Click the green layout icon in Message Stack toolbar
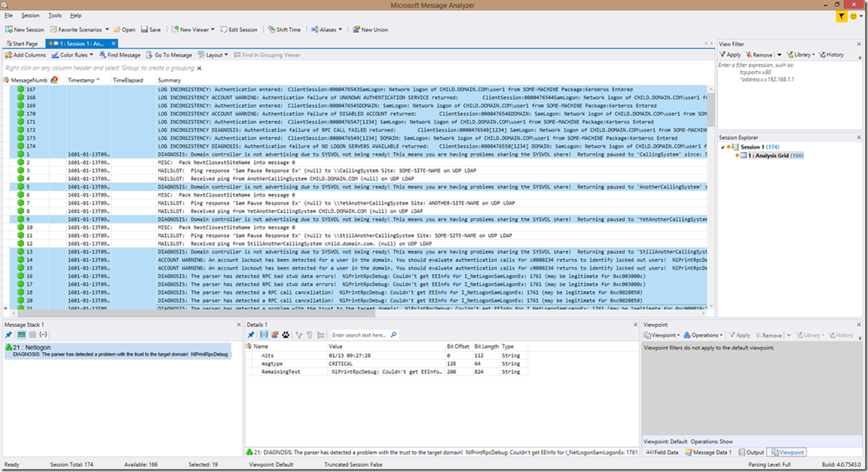 point(21,335)
